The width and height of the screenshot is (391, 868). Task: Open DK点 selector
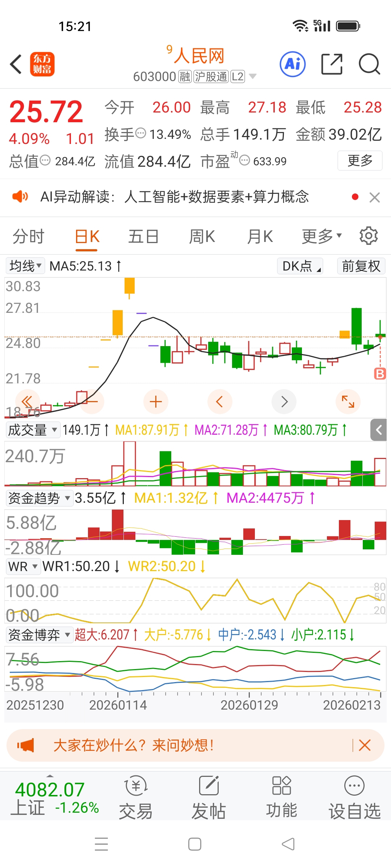point(300,266)
